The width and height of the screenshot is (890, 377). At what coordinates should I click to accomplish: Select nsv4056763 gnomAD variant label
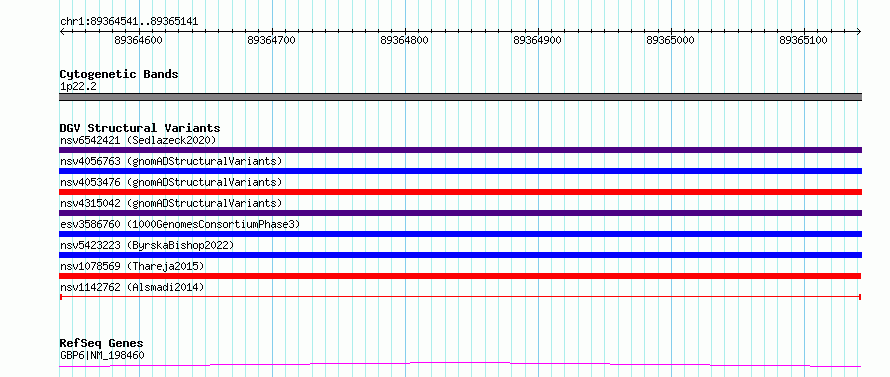(171, 161)
